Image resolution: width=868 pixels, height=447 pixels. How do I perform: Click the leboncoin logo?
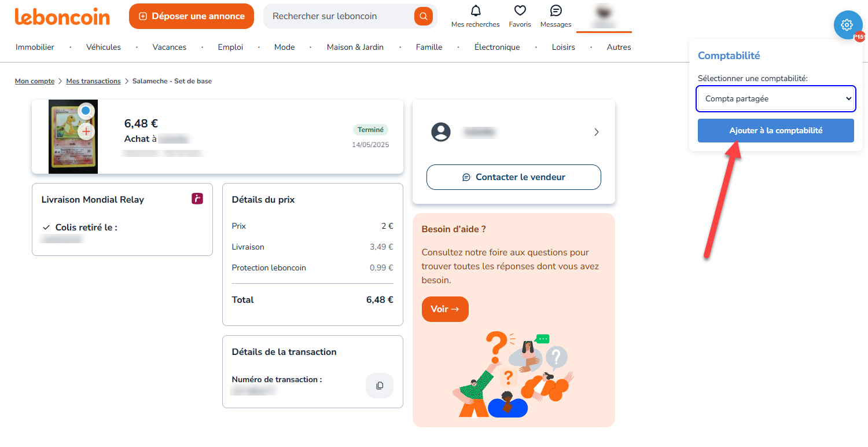[x=62, y=17]
